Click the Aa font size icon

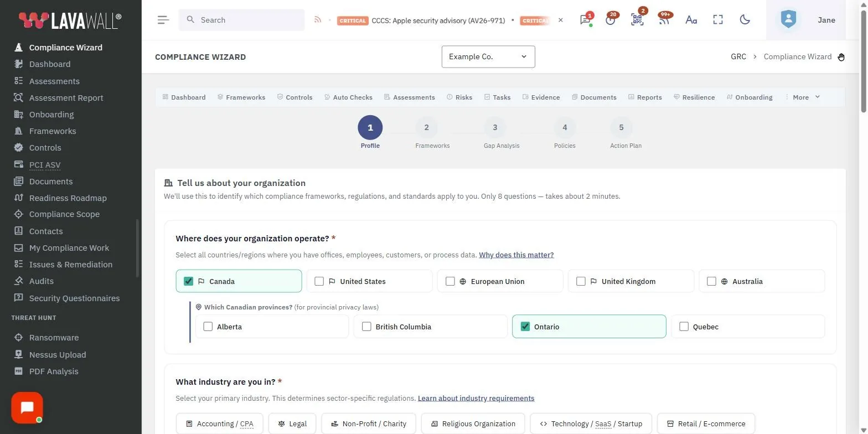pos(691,20)
